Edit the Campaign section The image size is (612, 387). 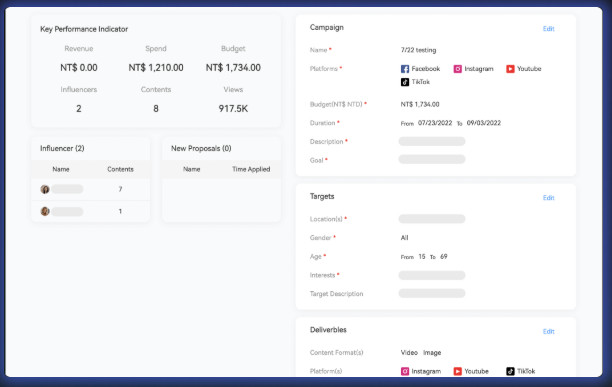(548, 29)
